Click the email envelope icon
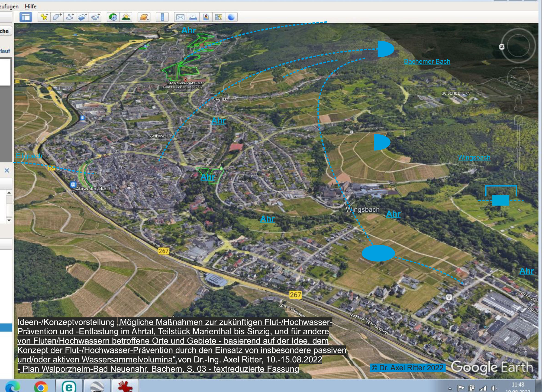The width and height of the screenshot is (555, 392). pos(180,17)
